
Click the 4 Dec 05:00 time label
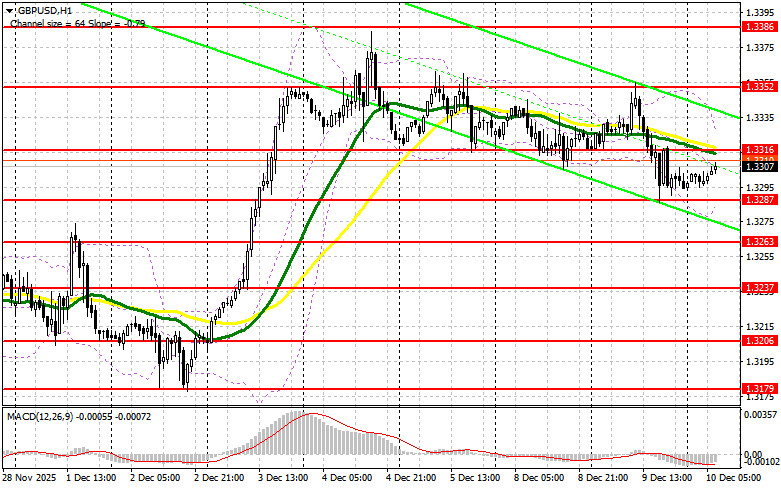[348, 478]
